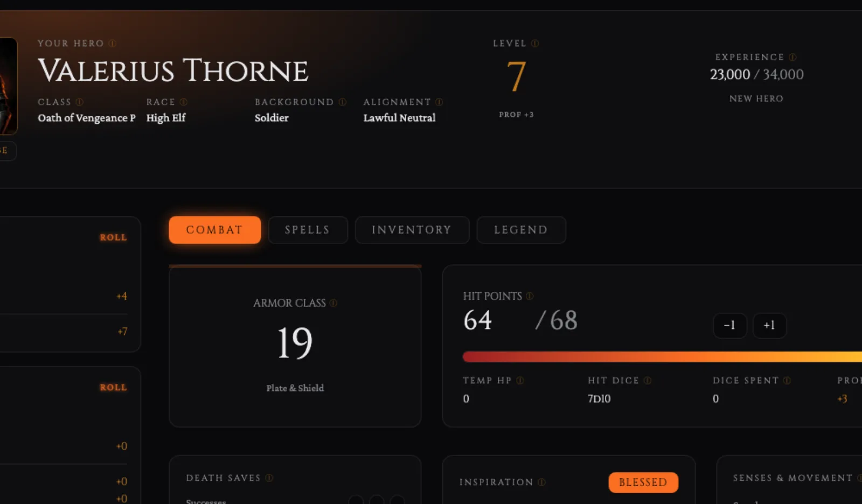Open the Combat tab
The height and width of the screenshot is (504, 862).
pyautogui.click(x=214, y=230)
